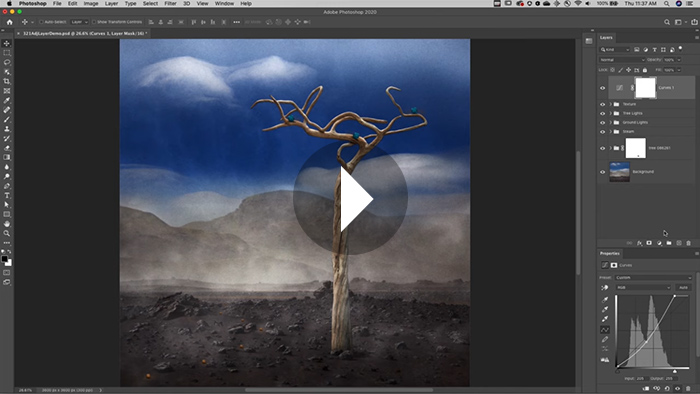Select the white point eyedropper in Curves
700x394 pixels.
coord(604,319)
